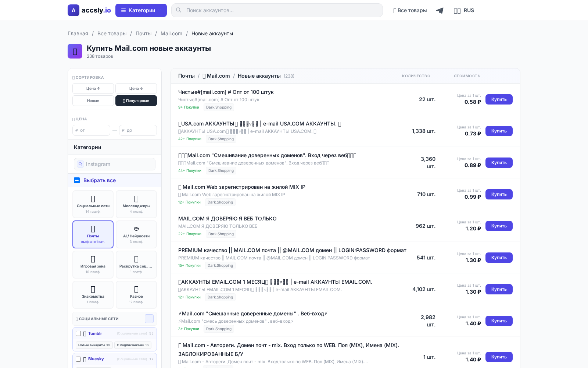
Task: Sort by Цена ascending
Action: pos(93,88)
